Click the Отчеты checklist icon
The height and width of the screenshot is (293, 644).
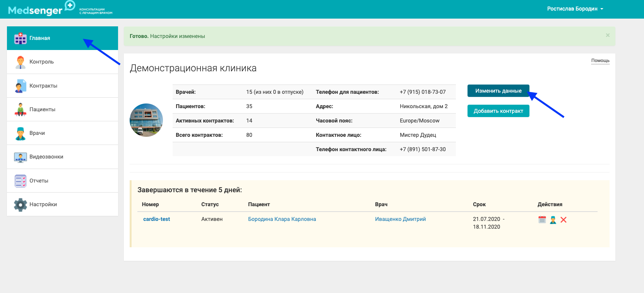[20, 181]
